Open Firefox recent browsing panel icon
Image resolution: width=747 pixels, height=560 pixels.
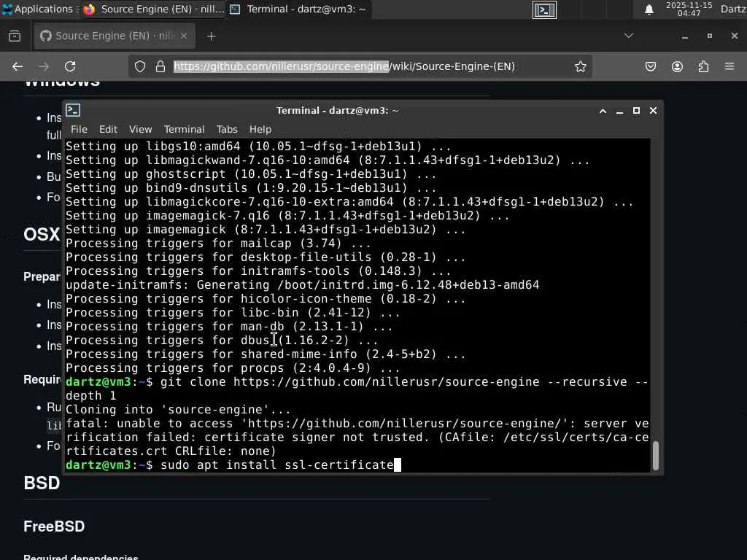pos(15,36)
